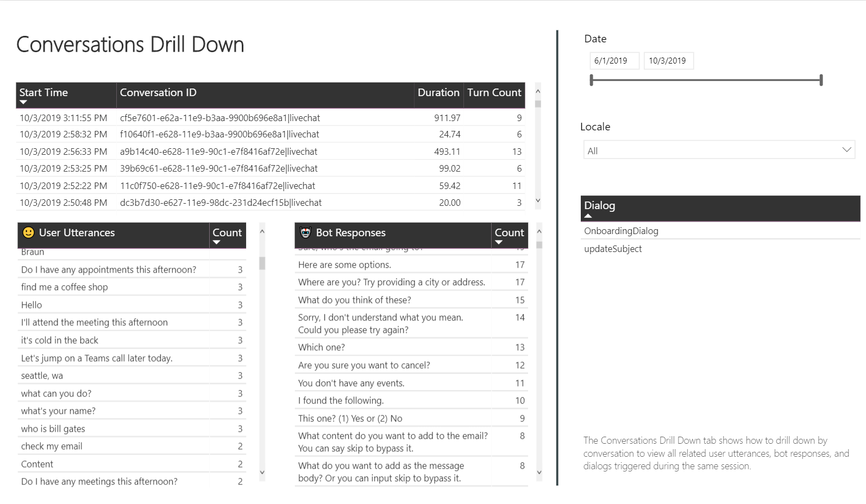Screen dimensions: 866x504
Task: Sort by the Conversation ID column header
Action: pyautogui.click(x=158, y=92)
